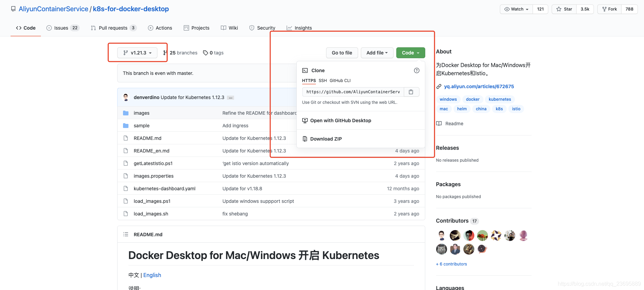The width and height of the screenshot is (644, 290).
Task: Open the yq.aliyun.com/articles/672675 link
Action: [x=479, y=86]
